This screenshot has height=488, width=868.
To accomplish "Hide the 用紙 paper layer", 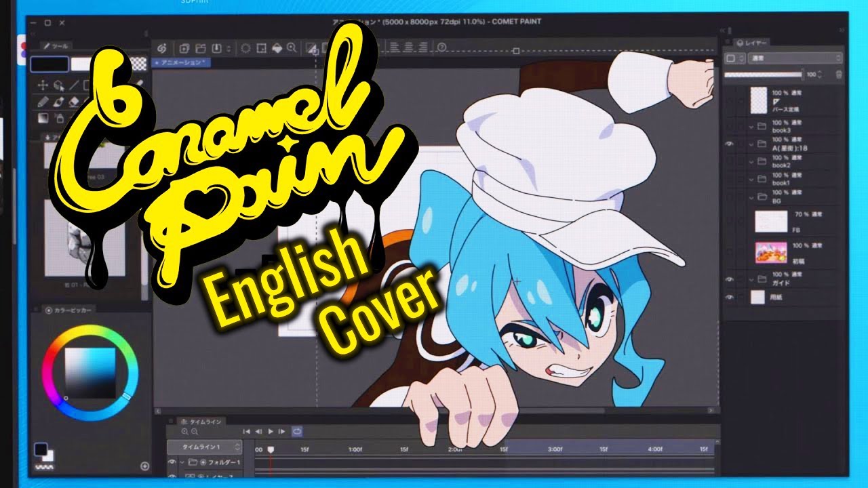I will (730, 297).
